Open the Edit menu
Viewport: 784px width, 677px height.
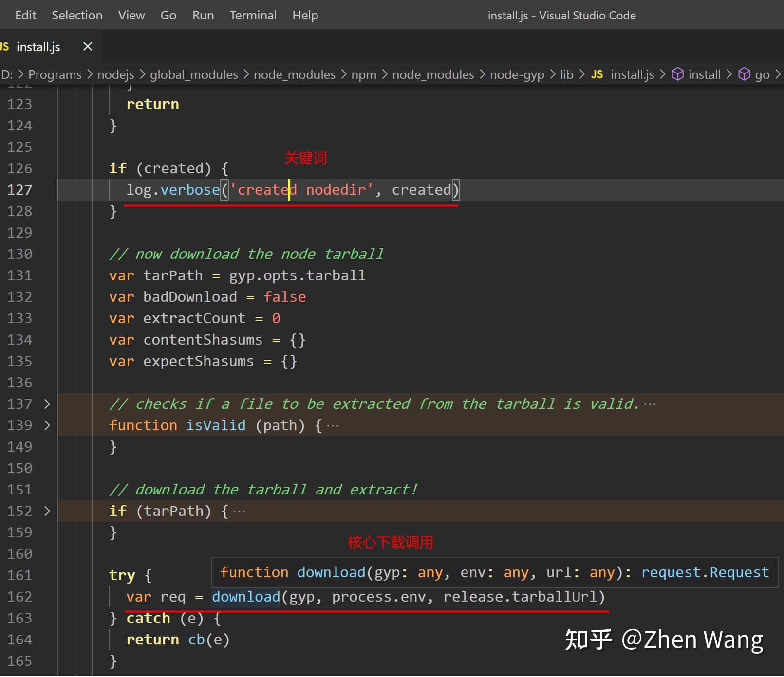[25, 16]
